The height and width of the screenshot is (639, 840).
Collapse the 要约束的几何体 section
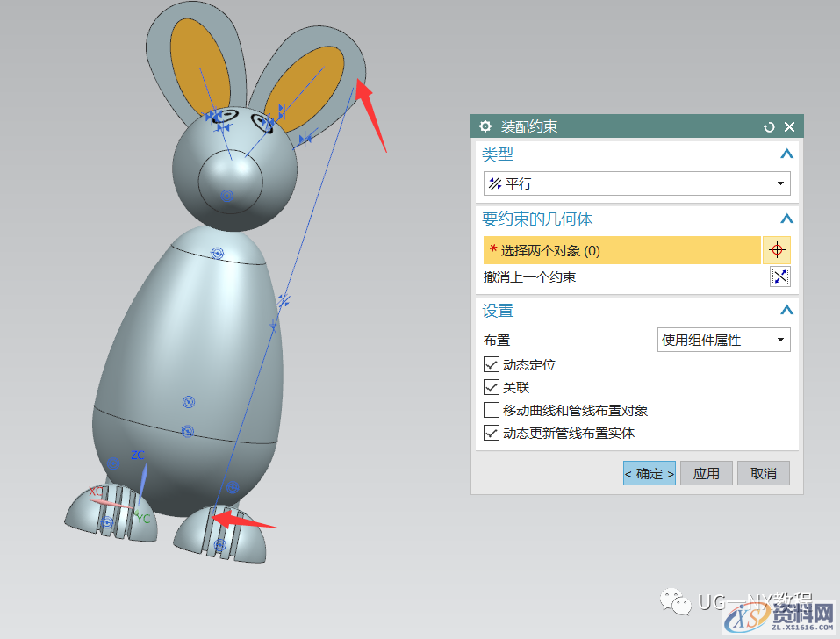click(x=787, y=219)
